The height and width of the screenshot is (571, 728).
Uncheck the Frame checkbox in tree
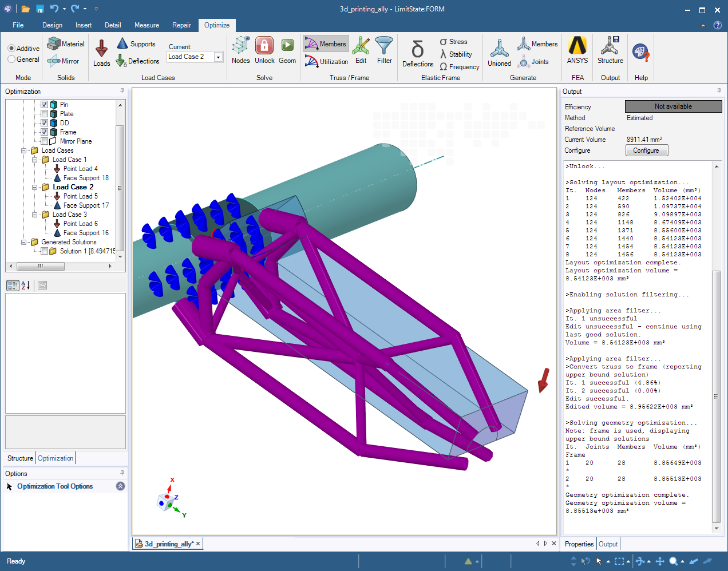[x=44, y=132]
